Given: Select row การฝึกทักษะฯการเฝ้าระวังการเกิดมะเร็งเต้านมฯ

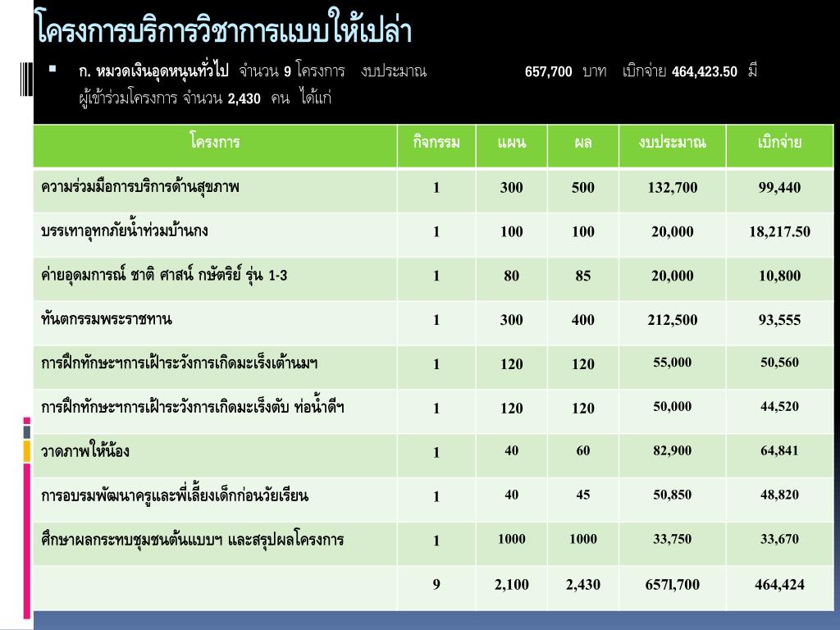Looking at the screenshot, I should click(433, 367).
